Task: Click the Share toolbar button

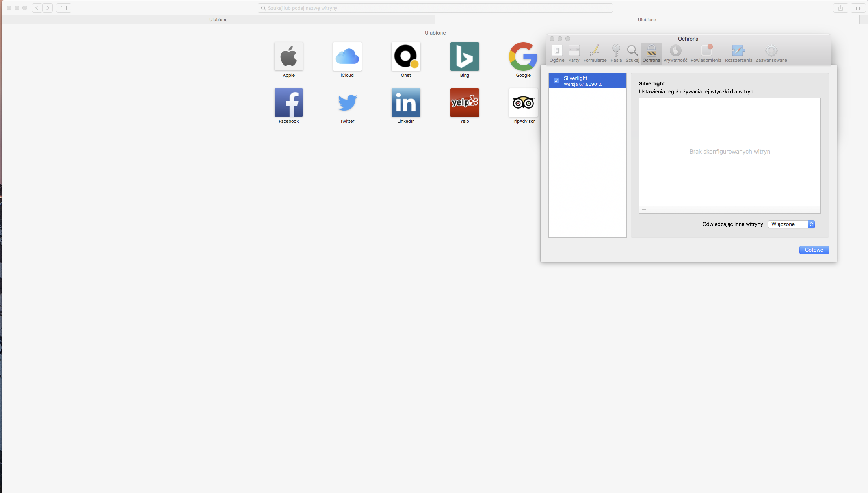Action: click(x=840, y=8)
